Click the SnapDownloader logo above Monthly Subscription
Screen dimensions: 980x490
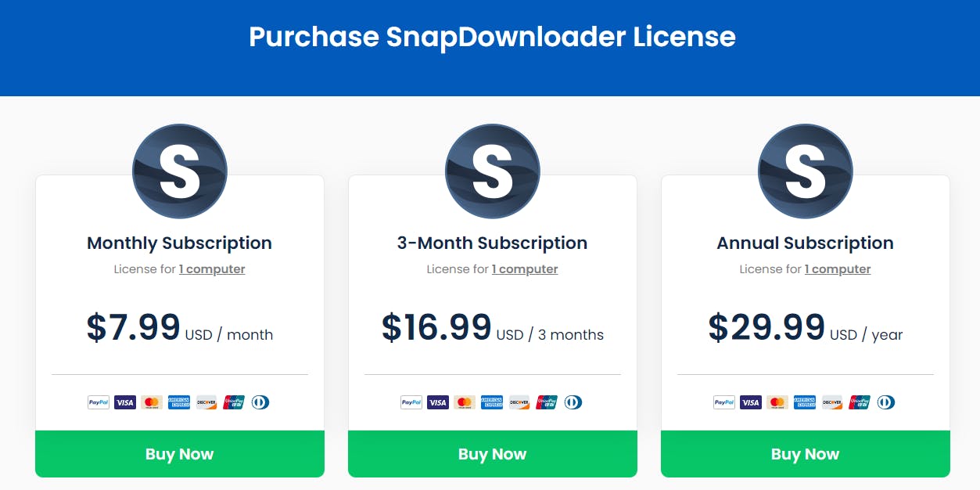pyautogui.click(x=179, y=171)
